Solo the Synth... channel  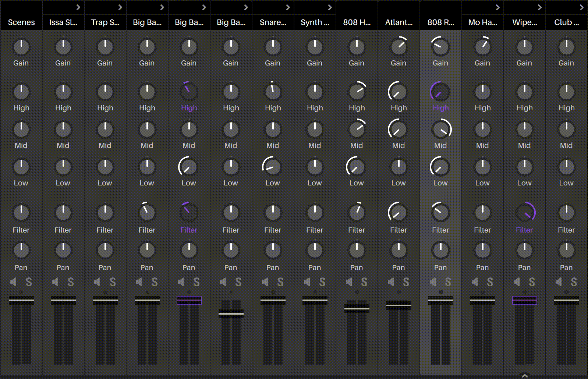322,282
